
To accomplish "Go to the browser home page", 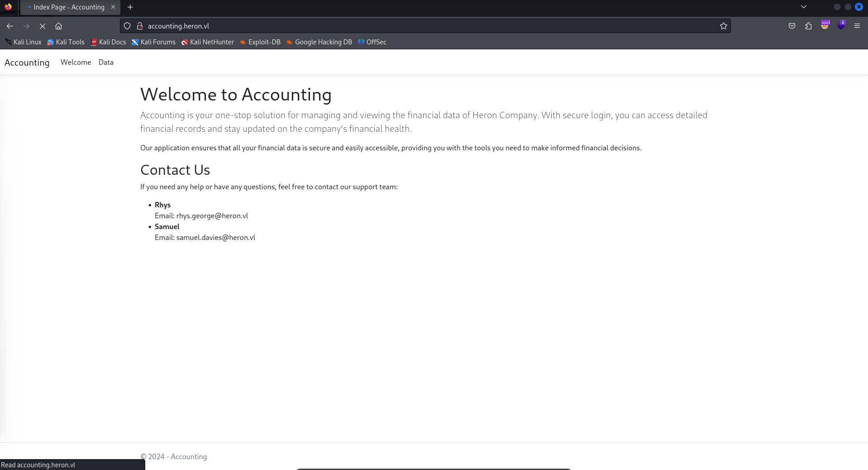I will coord(59,26).
